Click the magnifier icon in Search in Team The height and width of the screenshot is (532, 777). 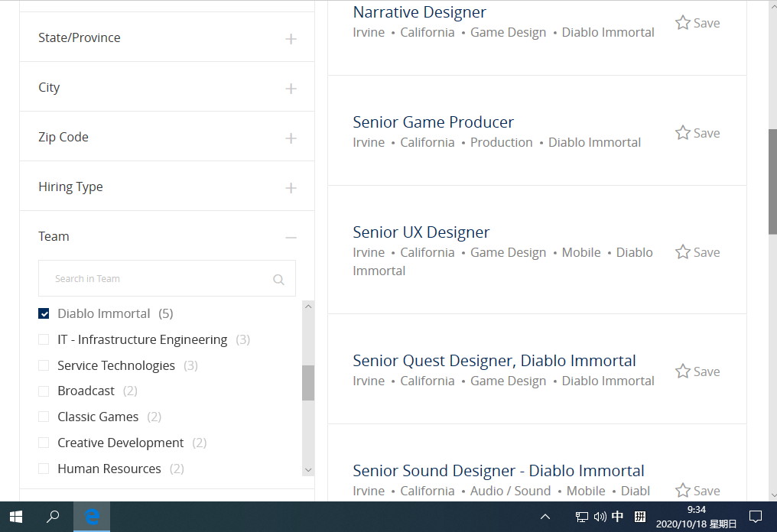pyautogui.click(x=278, y=279)
